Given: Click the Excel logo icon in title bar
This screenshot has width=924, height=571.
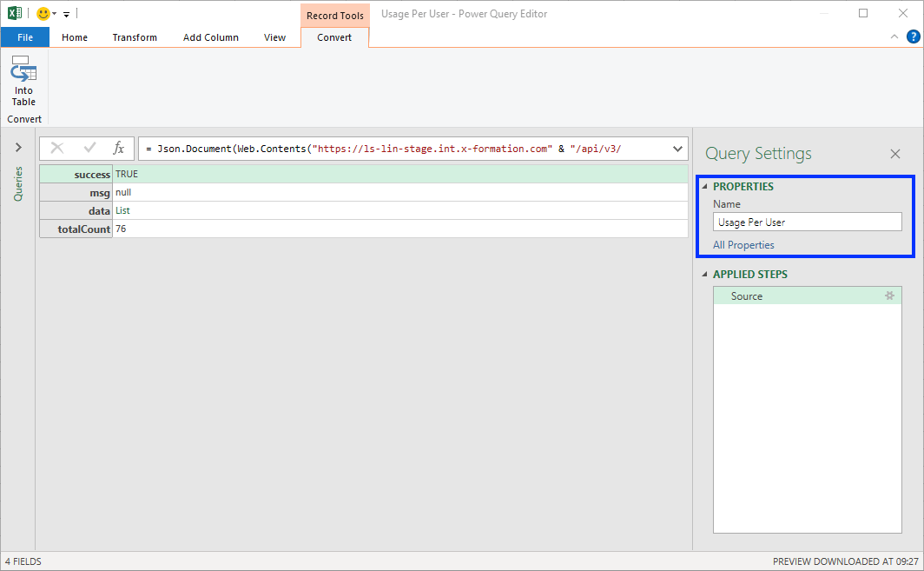Looking at the screenshot, I should [x=15, y=12].
